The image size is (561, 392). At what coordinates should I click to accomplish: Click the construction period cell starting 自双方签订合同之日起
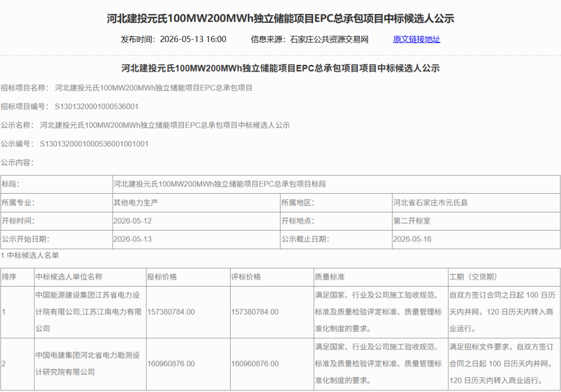click(x=504, y=312)
